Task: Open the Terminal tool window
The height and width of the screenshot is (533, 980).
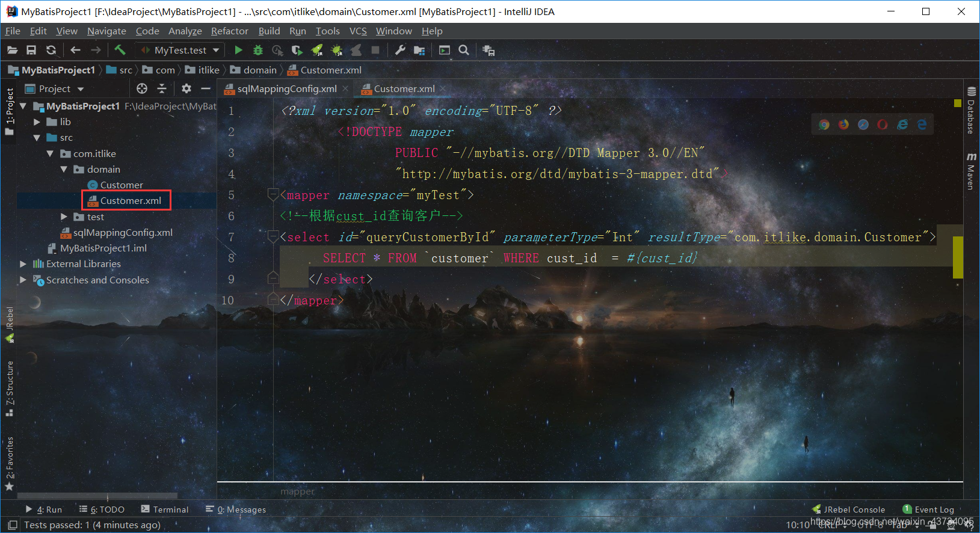Action: tap(165, 509)
